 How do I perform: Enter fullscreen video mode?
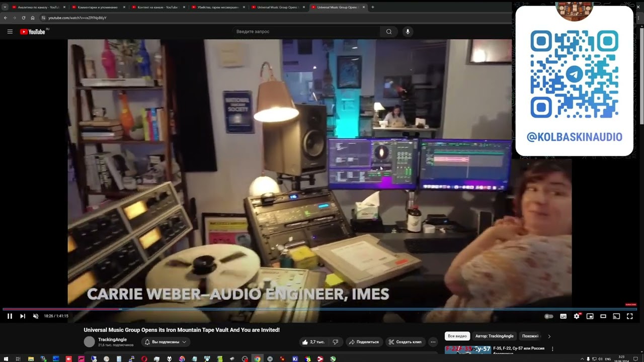click(x=629, y=316)
